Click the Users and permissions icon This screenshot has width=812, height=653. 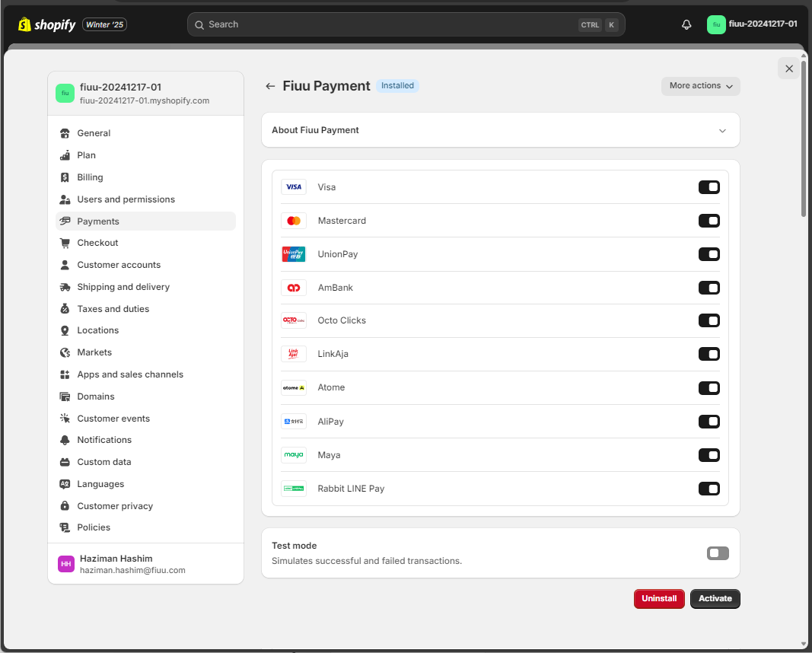click(65, 199)
